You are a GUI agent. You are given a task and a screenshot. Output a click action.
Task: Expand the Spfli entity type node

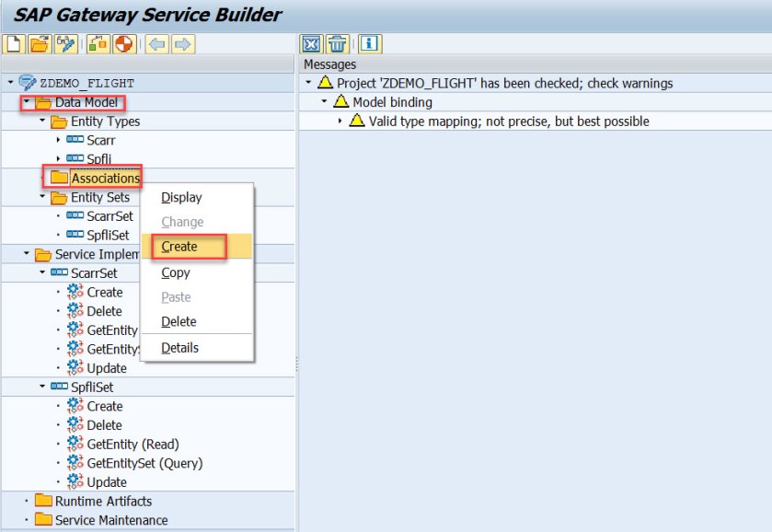click(x=58, y=158)
